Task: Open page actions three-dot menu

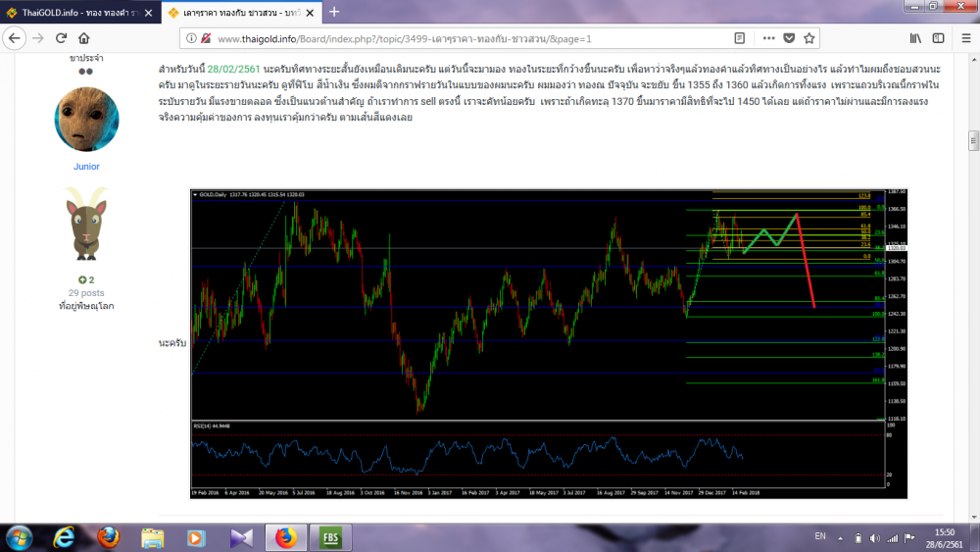Action: pyautogui.click(x=766, y=38)
